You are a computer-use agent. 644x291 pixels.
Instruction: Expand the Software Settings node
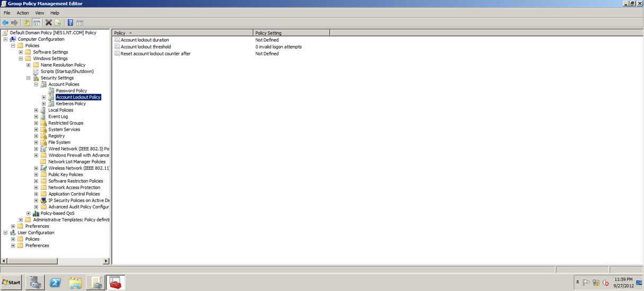pyautogui.click(x=21, y=52)
